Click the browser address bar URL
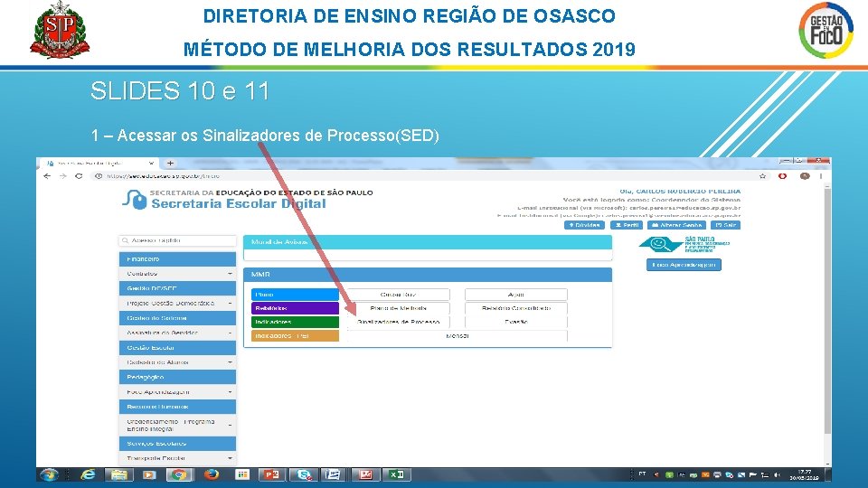Viewport: 868px width, 488px height. tap(164, 176)
